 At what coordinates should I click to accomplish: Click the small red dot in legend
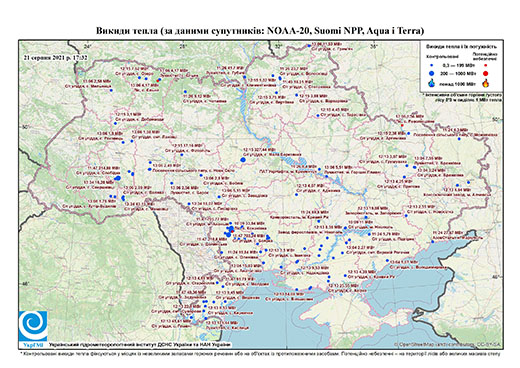[486, 65]
